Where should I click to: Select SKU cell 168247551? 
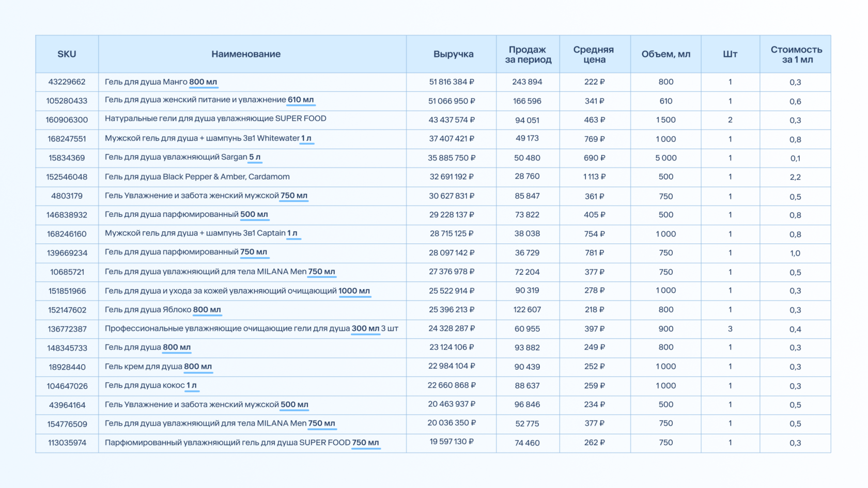(67, 139)
